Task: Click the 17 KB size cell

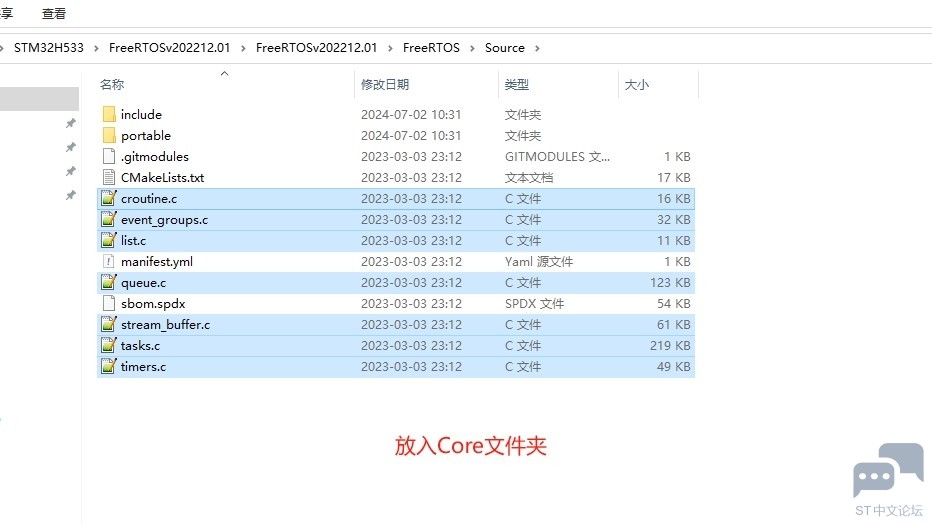Action: point(673,177)
